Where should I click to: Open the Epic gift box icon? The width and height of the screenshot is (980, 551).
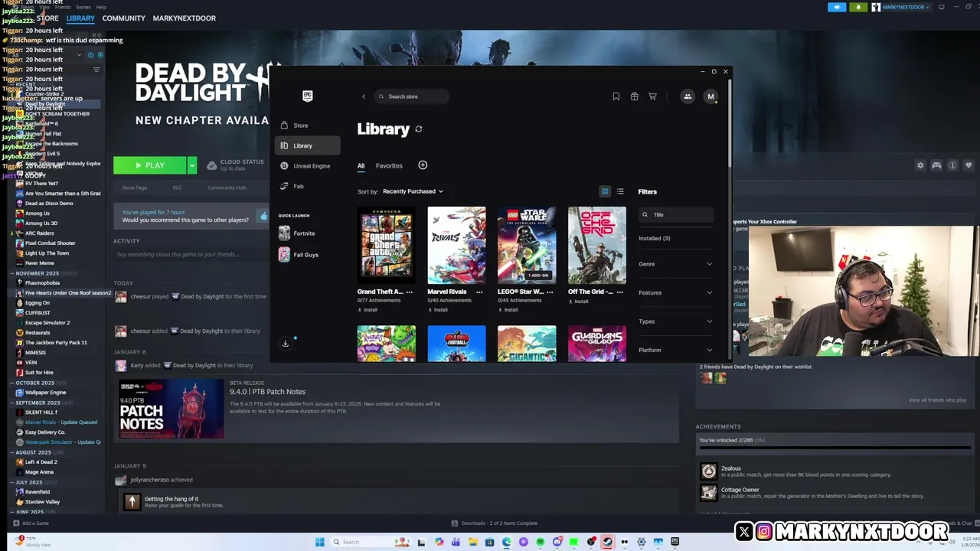coord(634,96)
